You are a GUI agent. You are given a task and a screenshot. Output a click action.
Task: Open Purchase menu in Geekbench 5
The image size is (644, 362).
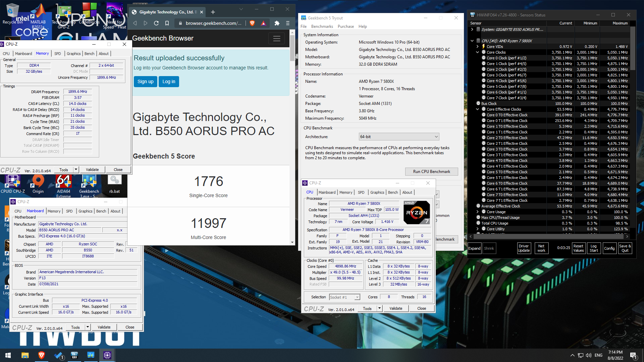[346, 26]
